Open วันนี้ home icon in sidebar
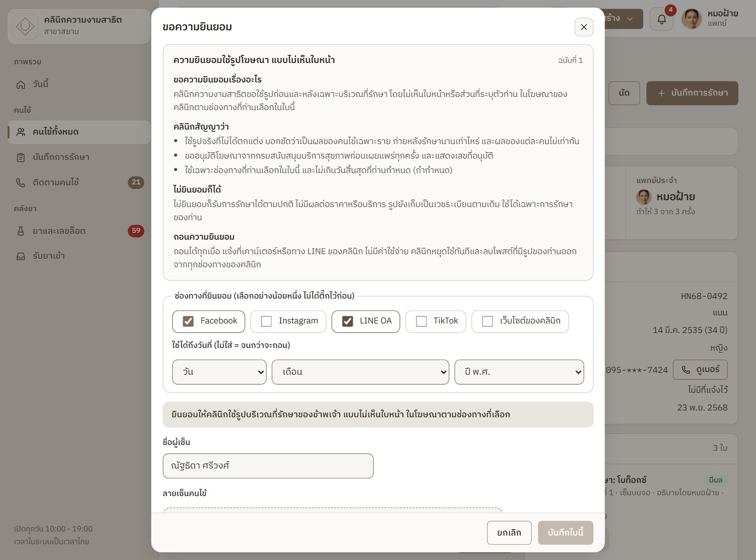This screenshot has height=560, width=756. coord(21,85)
